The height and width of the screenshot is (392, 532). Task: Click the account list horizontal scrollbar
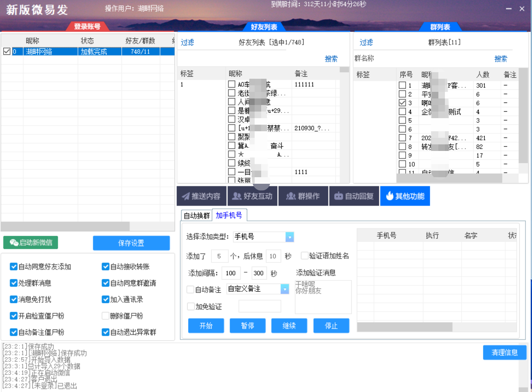(x=65, y=226)
